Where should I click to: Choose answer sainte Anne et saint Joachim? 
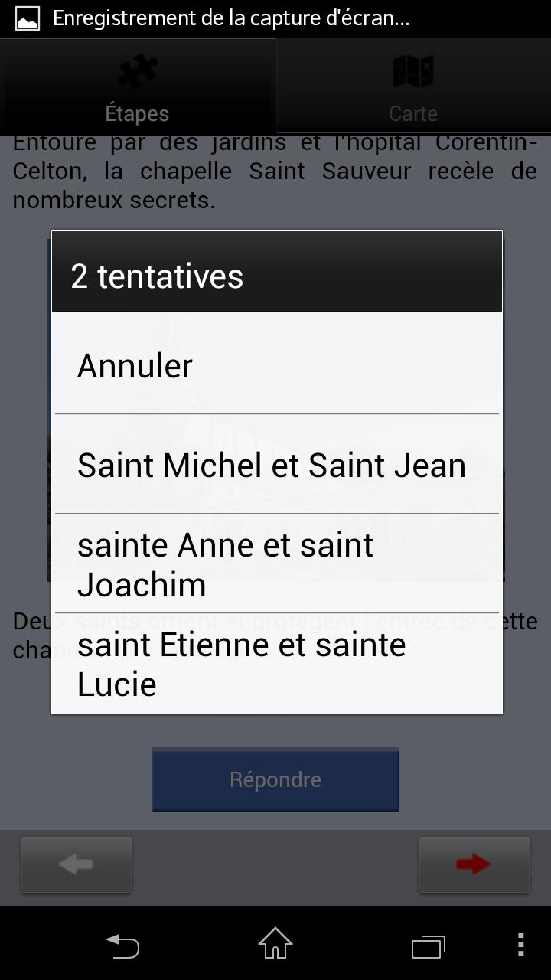click(x=275, y=564)
